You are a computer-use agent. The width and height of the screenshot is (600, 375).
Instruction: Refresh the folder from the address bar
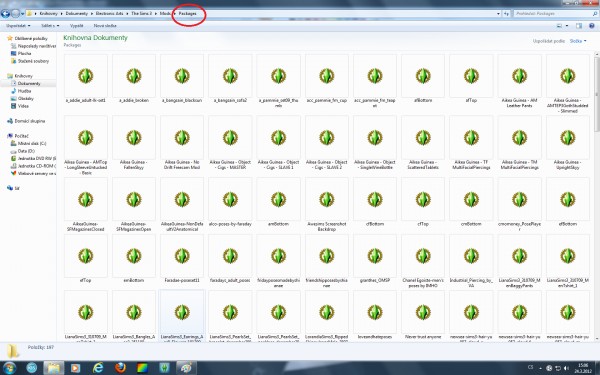click(x=506, y=13)
